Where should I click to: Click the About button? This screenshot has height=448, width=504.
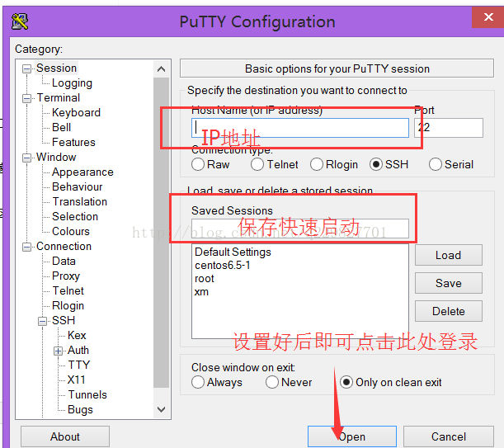pyautogui.click(x=65, y=436)
